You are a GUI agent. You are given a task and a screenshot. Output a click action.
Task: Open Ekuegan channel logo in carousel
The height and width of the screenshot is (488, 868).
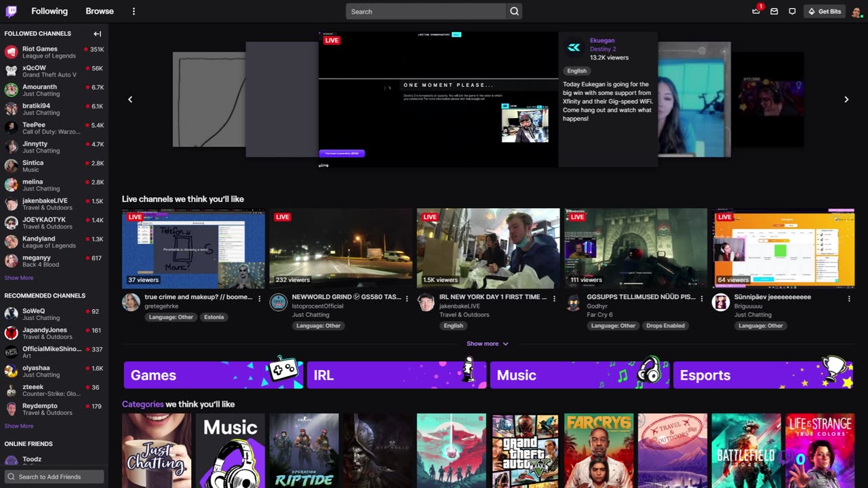point(574,47)
